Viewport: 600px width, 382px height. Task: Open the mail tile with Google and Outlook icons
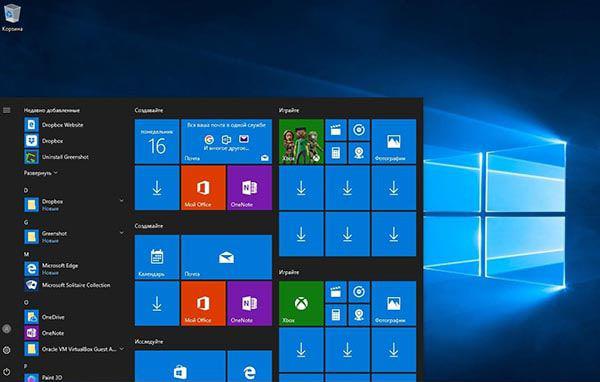coord(227,141)
